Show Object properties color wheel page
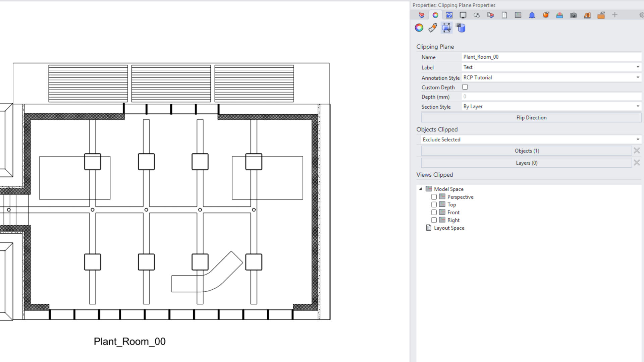The image size is (644, 362). pos(419,28)
